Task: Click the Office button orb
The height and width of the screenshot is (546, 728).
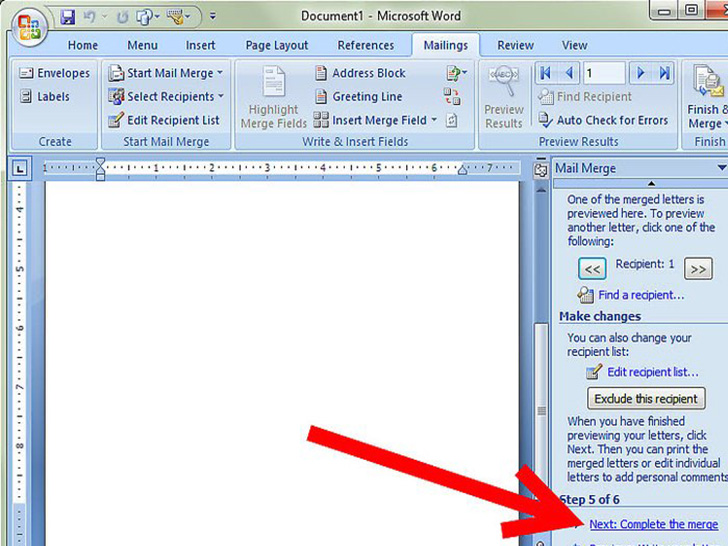Action: coord(29,26)
